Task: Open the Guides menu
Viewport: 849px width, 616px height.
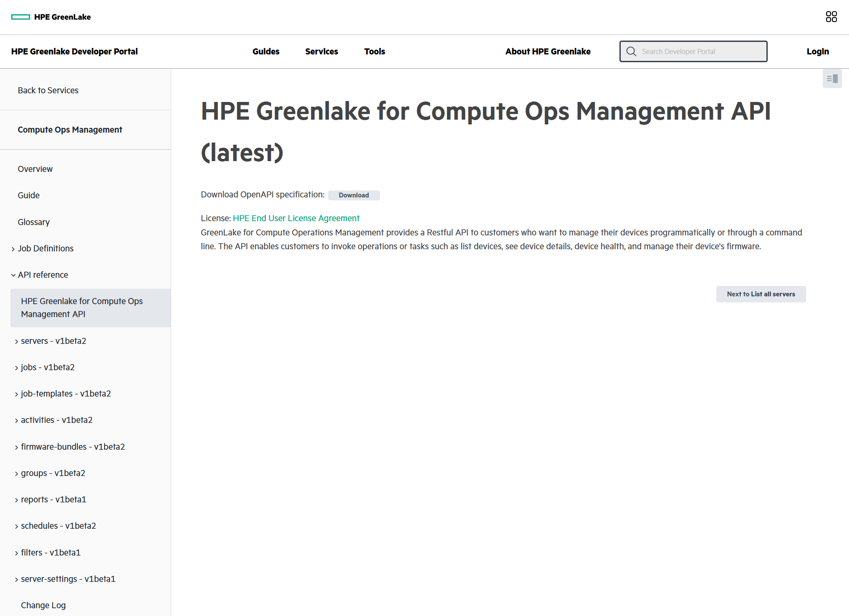Action: point(266,51)
